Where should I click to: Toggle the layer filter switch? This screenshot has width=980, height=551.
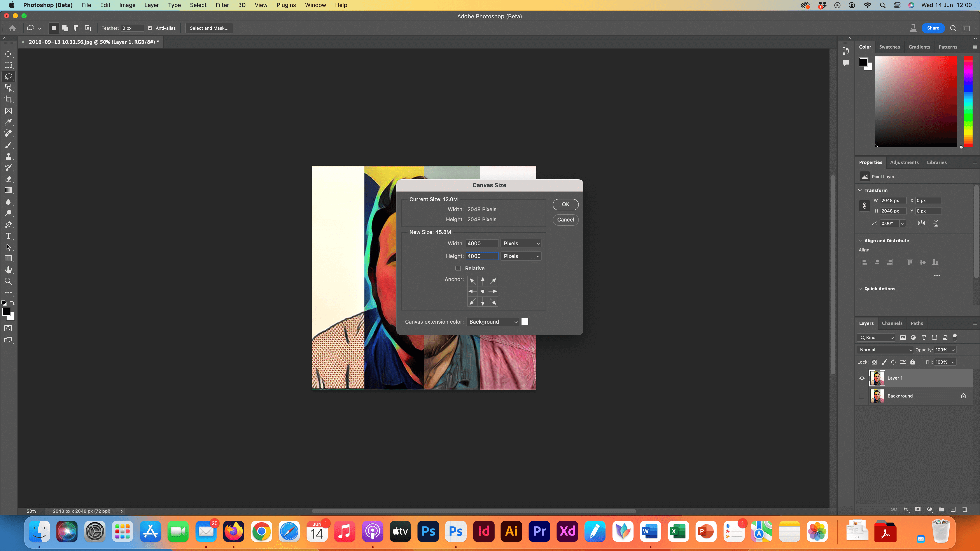[x=954, y=337]
